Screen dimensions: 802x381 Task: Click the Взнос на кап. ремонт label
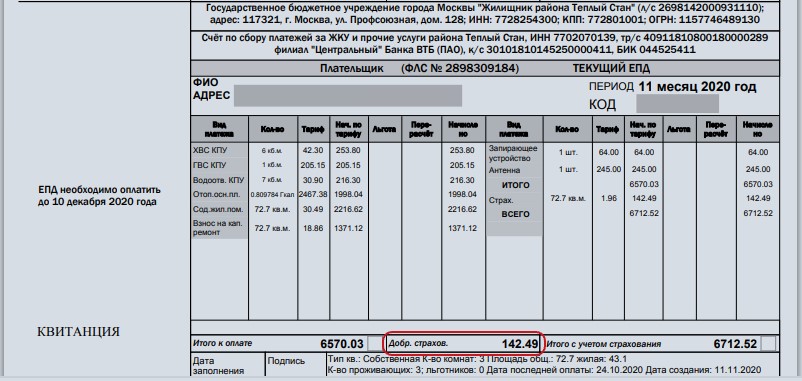[x=217, y=228]
